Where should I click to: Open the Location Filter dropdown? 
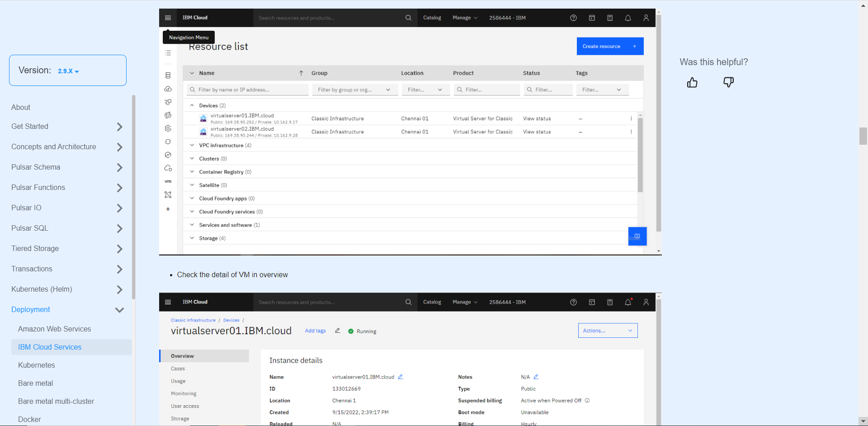425,90
